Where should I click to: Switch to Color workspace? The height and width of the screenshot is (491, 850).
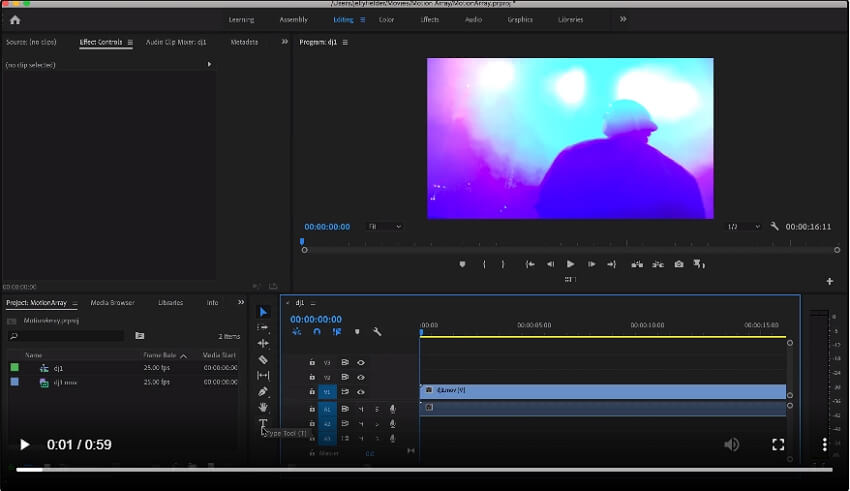(x=387, y=20)
